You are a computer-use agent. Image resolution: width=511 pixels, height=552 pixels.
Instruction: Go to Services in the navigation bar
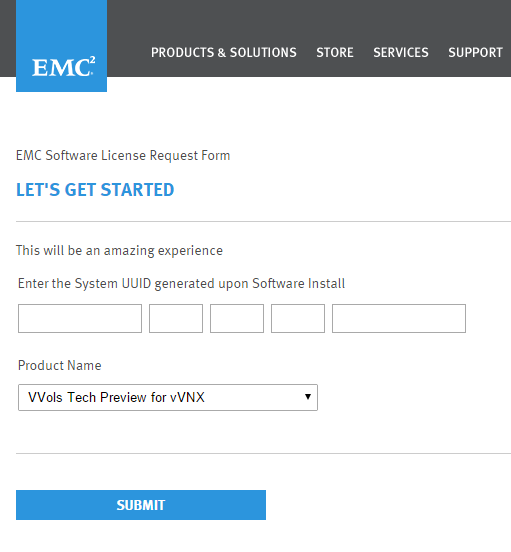[401, 52]
